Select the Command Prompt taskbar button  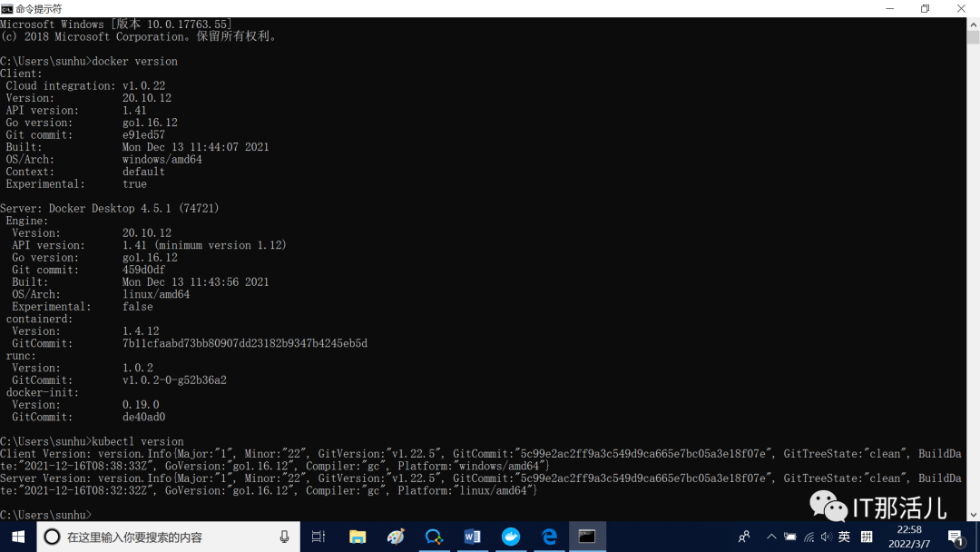587,537
